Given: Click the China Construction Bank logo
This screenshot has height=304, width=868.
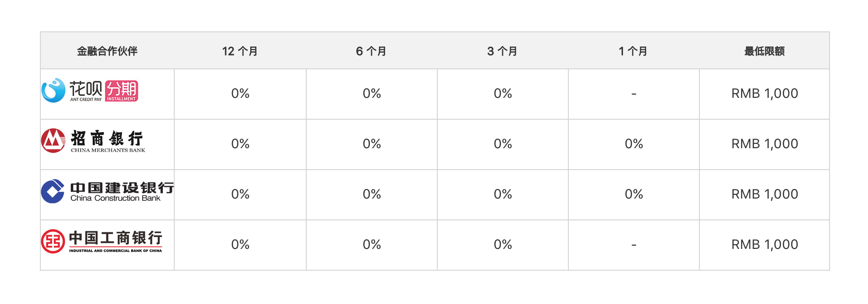Looking at the screenshot, I should pyautogui.click(x=107, y=191).
